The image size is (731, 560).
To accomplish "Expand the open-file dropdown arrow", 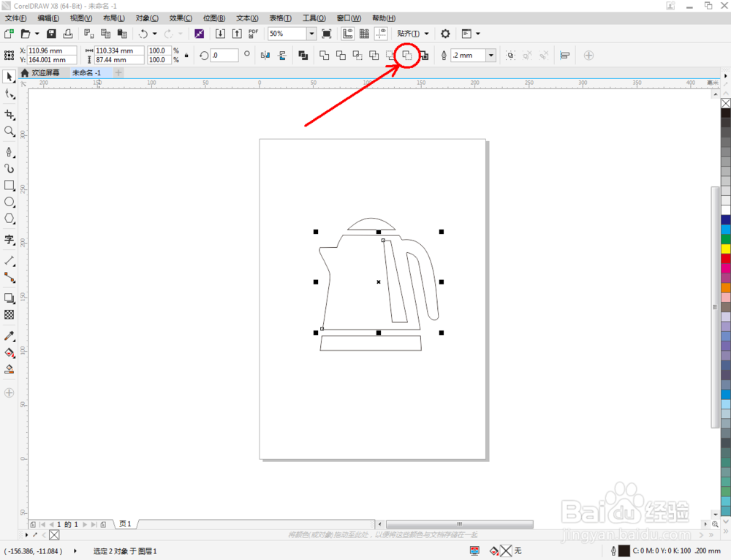I will (37, 34).
